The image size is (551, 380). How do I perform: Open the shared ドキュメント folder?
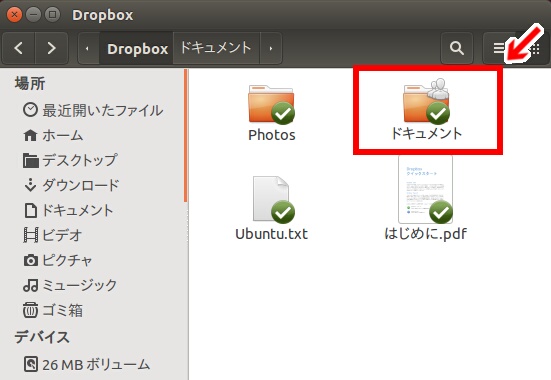pyautogui.click(x=427, y=111)
